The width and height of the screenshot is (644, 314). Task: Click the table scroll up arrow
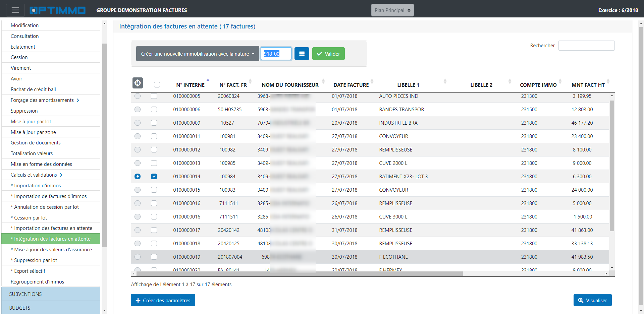click(612, 96)
